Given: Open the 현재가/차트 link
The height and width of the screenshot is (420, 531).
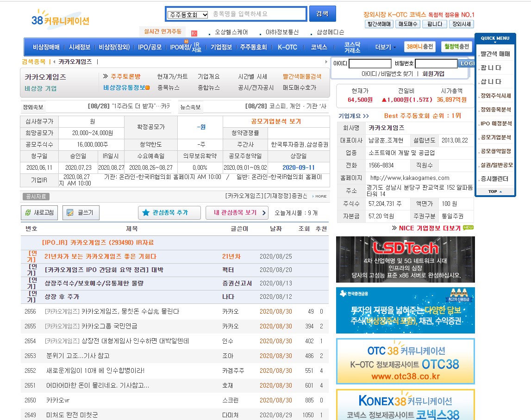Looking at the screenshot, I should 172,76.
